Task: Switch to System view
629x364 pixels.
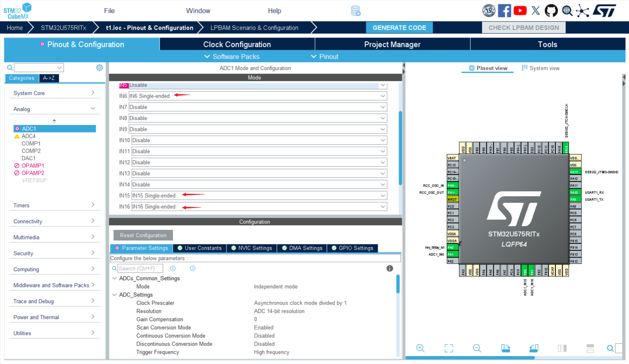Action: point(541,68)
